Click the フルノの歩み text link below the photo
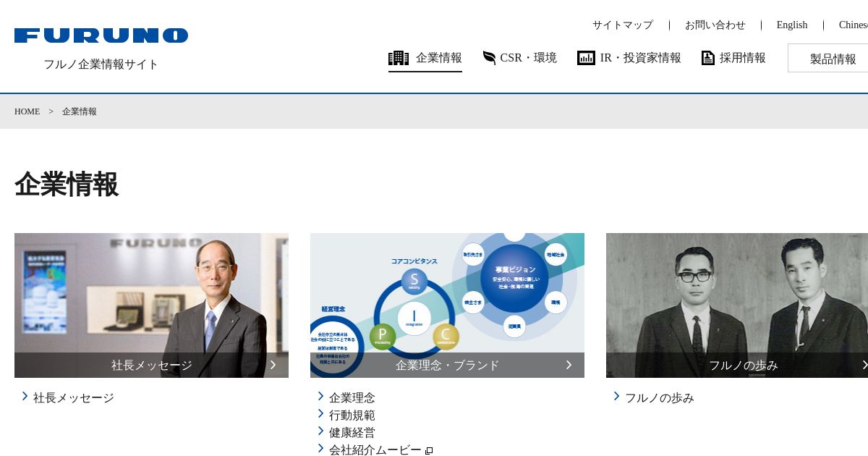Image resolution: width=868 pixels, height=456 pixels. (x=660, y=397)
